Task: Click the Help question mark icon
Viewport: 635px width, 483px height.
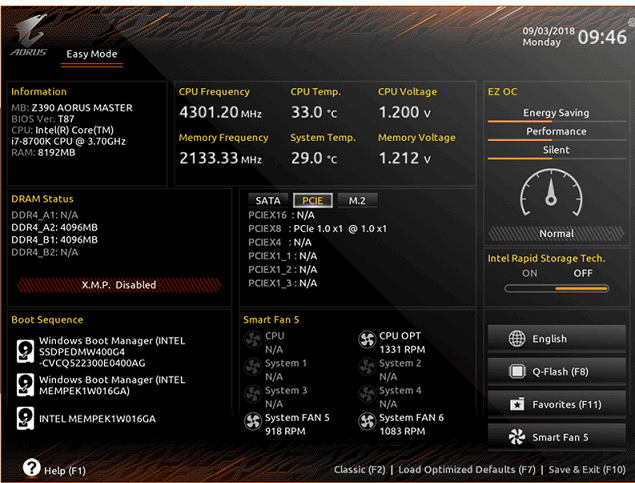Action: pos(32,468)
